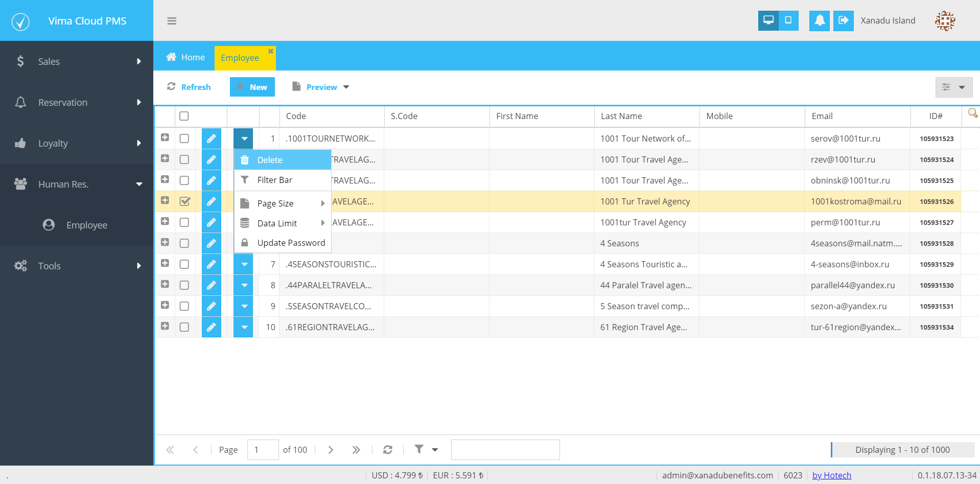The image size is (980, 484).
Task: Switch to the Home tab
Action: 185,57
